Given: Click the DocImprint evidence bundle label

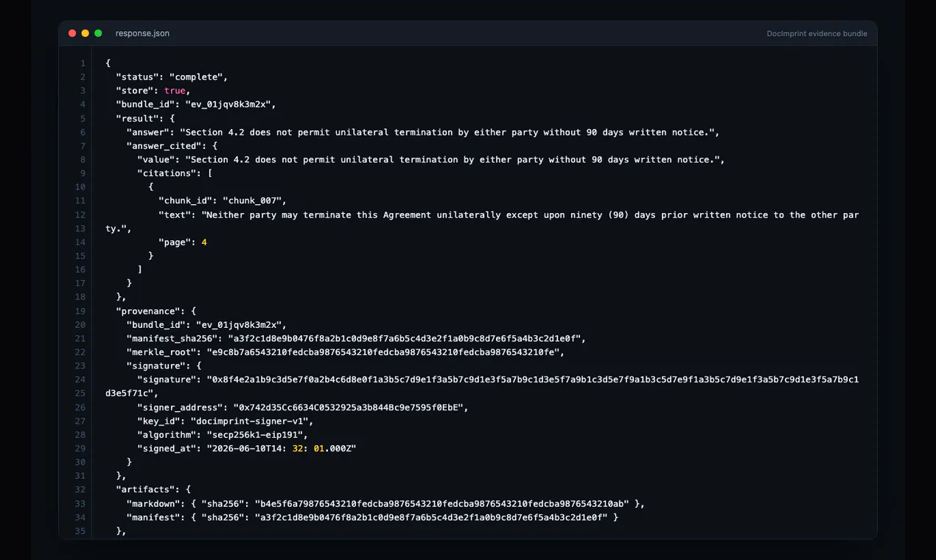Looking at the screenshot, I should click(x=817, y=34).
